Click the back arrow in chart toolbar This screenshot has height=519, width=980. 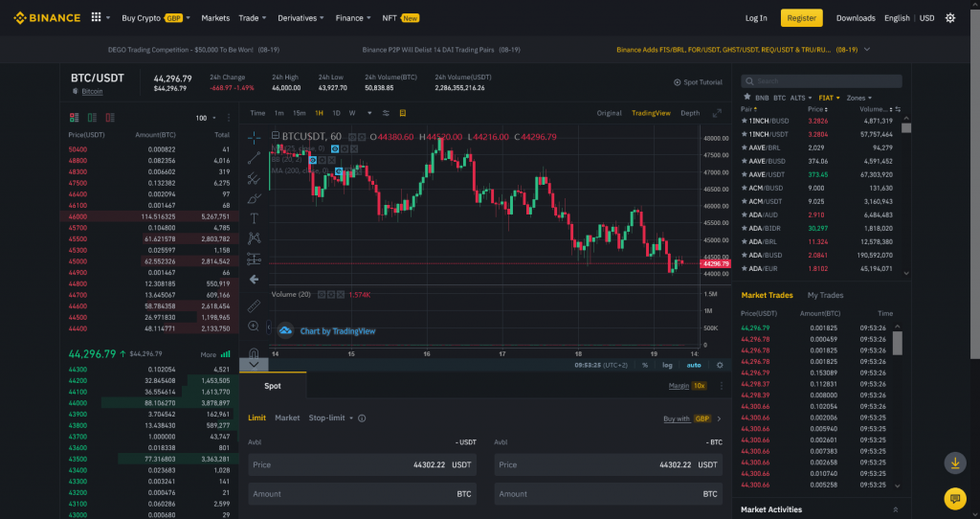(x=254, y=279)
